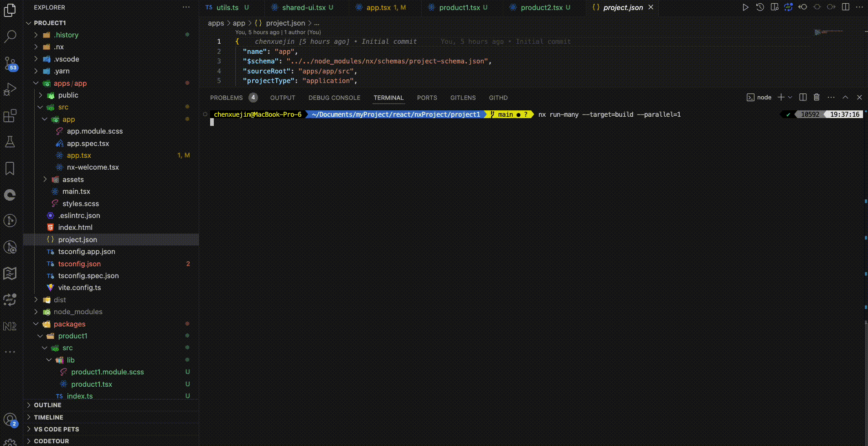Open the Accounts menu with badge 2
The image size is (868, 446).
[10, 420]
